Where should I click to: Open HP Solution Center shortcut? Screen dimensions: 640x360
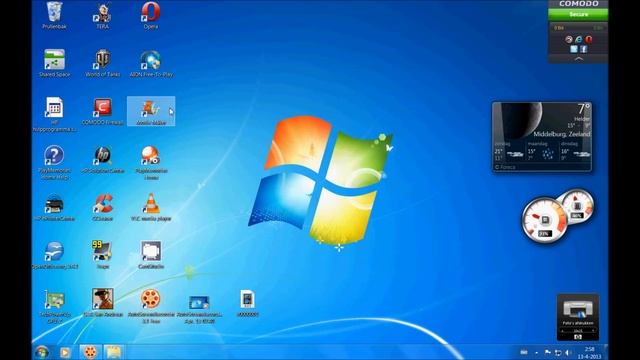pos(102,159)
